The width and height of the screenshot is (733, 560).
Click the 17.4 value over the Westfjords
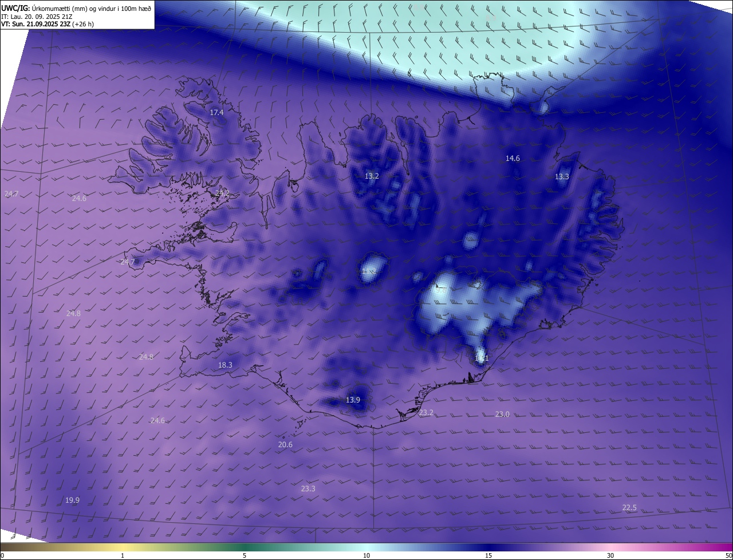(x=216, y=113)
